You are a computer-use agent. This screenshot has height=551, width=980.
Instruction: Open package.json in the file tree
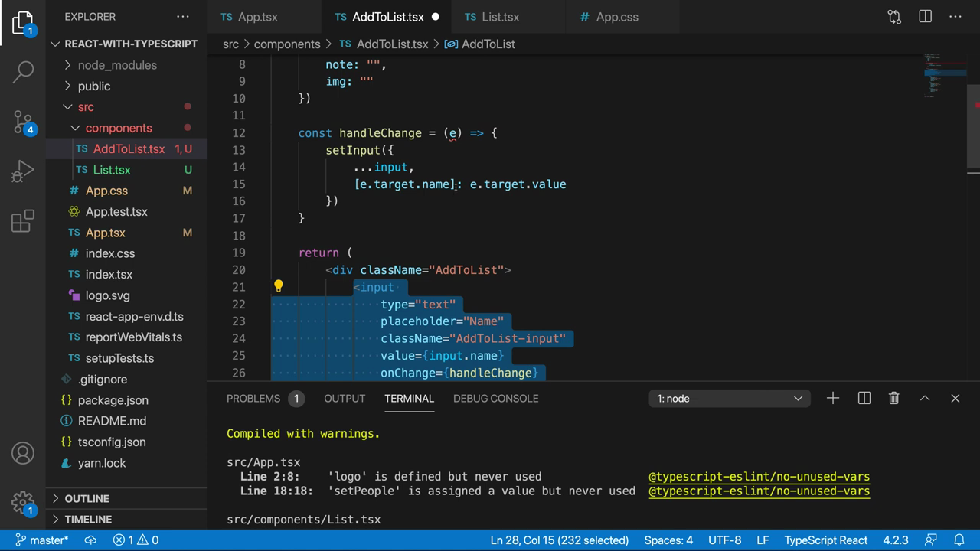pyautogui.click(x=126, y=400)
